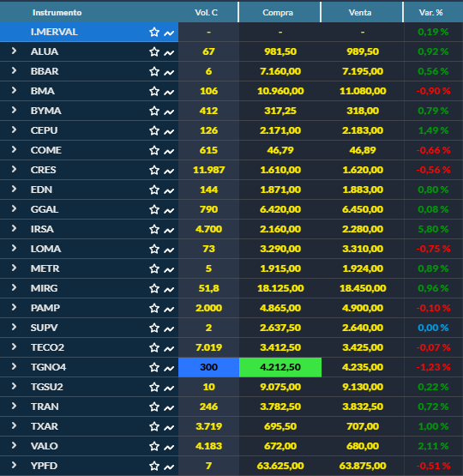Expand GGAL row chevron

pos(14,208)
